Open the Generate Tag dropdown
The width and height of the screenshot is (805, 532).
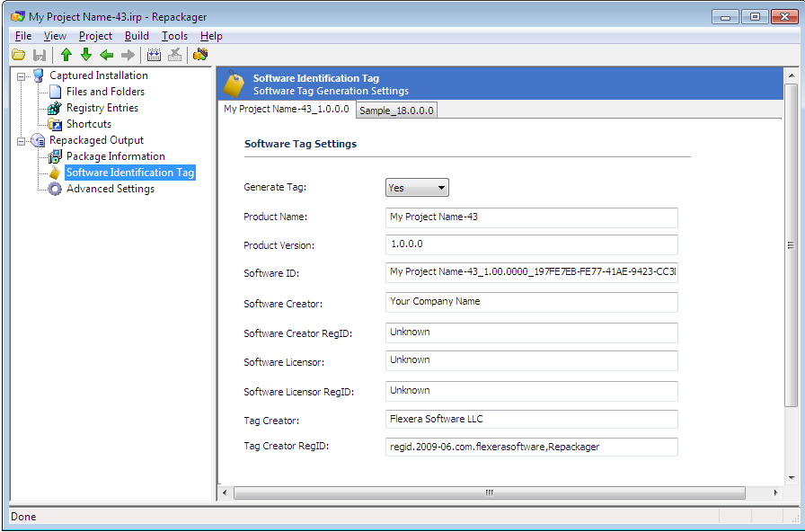point(417,188)
